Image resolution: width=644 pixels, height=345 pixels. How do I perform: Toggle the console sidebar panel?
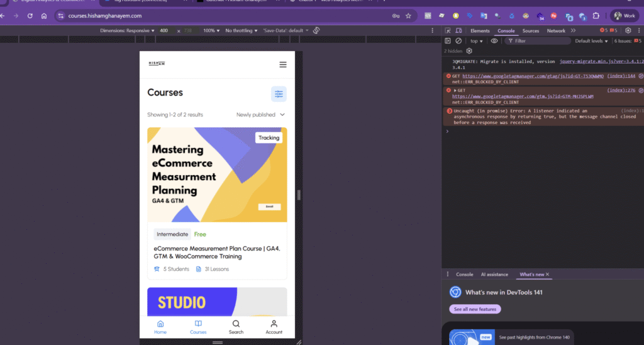pos(448,41)
